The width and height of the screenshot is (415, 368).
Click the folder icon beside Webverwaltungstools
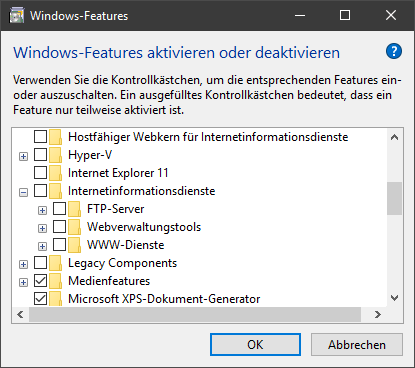pos(74,227)
